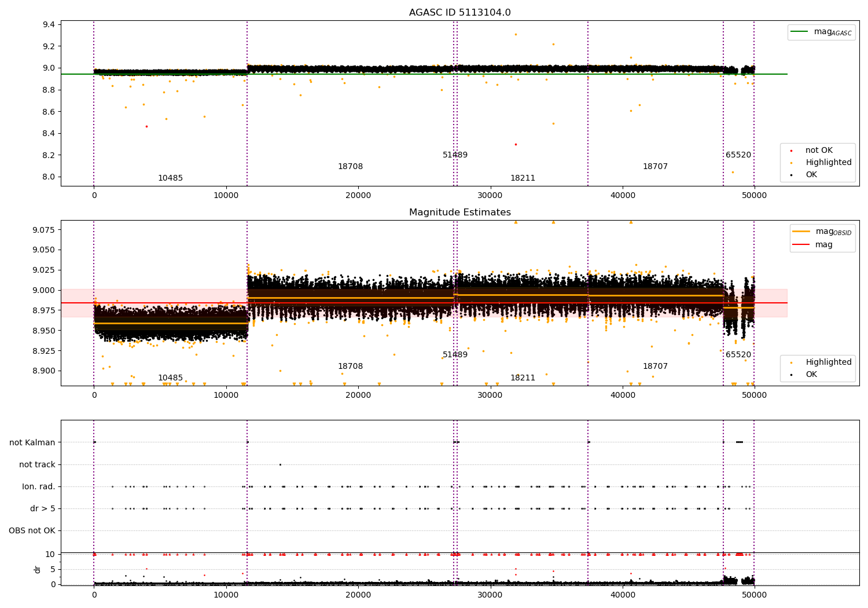Click x-axis tick 30000 under Magnitude Estimates plot
The width and height of the screenshot is (868, 608).
pos(490,395)
